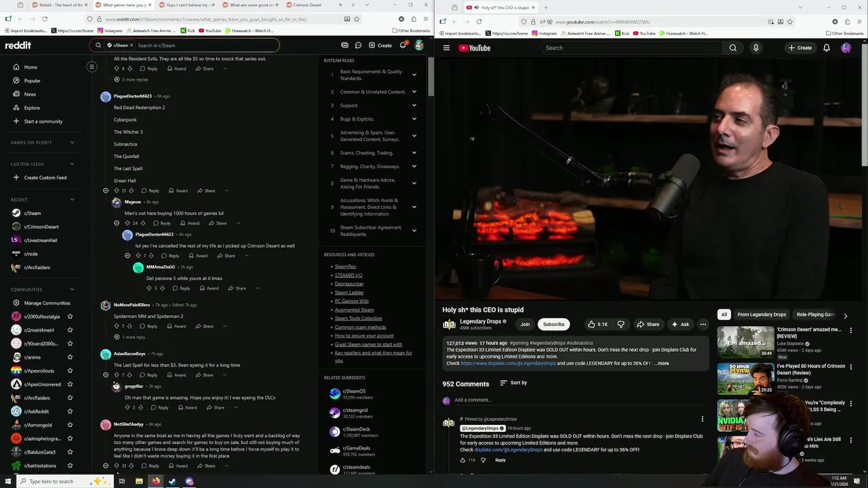Collapse Reddit sidebar with hamburger button
The height and width of the screenshot is (488, 868).
(x=92, y=66)
